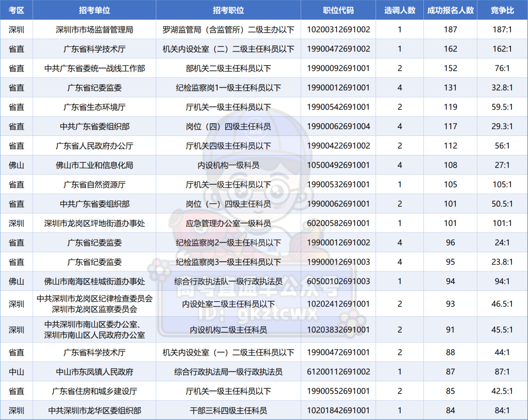Click the 46.5:1 ratio cell
The image size is (528, 420).
[x=502, y=304]
